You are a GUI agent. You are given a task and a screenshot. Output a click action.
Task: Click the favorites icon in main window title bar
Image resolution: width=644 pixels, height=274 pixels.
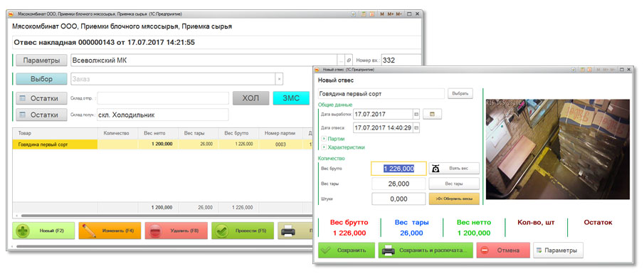click(x=354, y=14)
